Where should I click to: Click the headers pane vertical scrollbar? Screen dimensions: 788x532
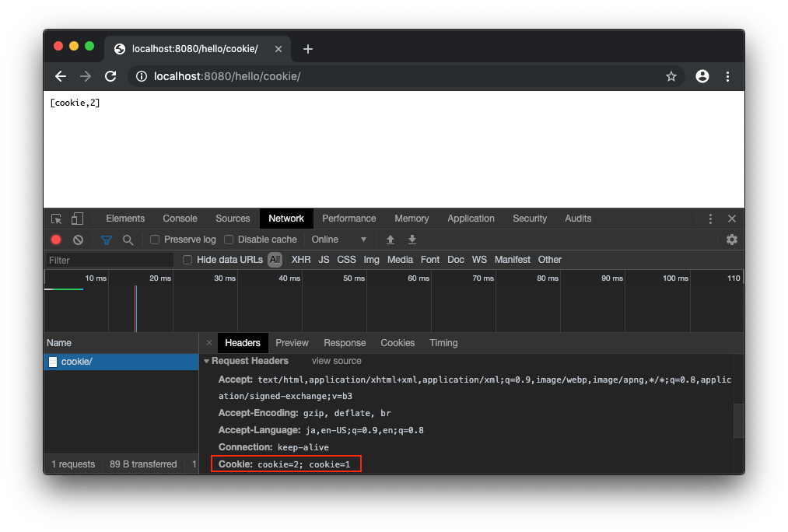(x=738, y=421)
